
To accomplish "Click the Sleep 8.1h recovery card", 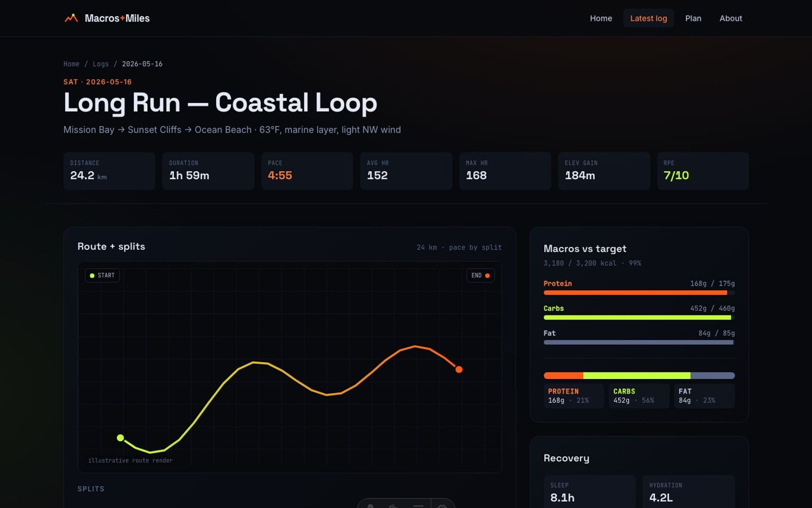I will tap(590, 492).
